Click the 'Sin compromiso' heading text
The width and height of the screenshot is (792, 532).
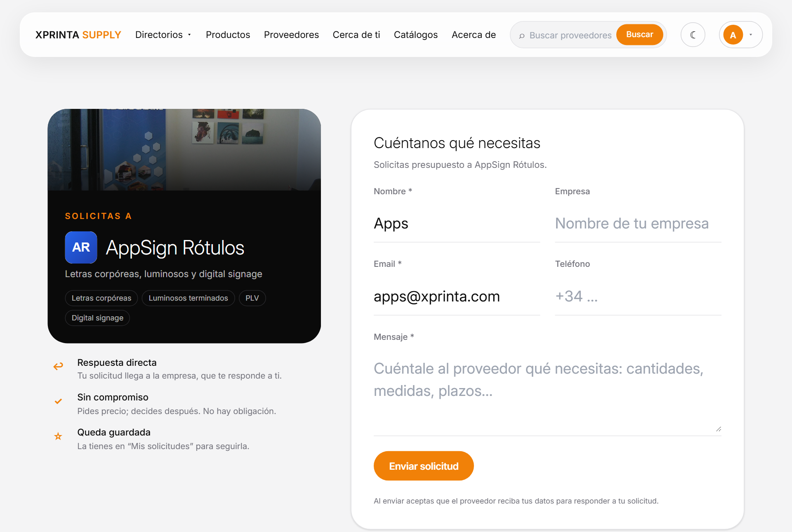[x=113, y=397]
